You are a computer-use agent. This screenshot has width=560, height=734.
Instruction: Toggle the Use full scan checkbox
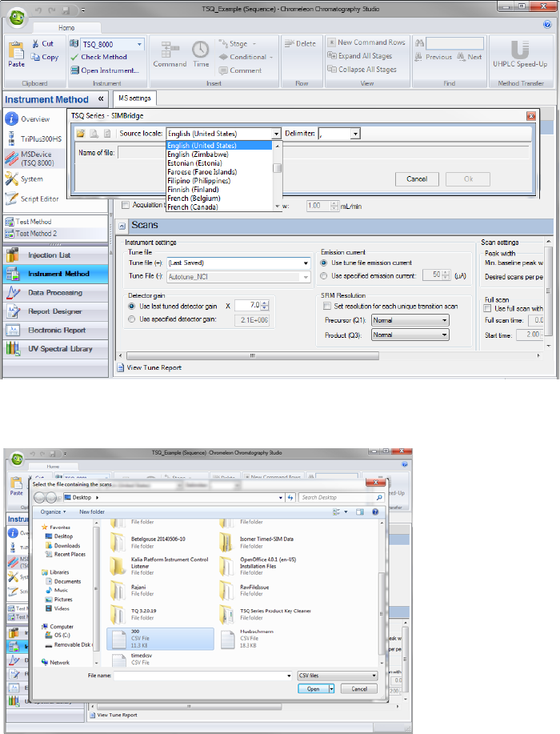[x=487, y=308]
